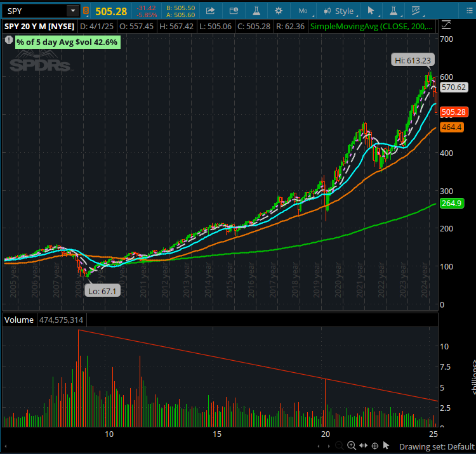Click the bid/ask B: 505.50 A: 505.60 text
The height and width of the screenshot is (454, 476).
click(180, 11)
